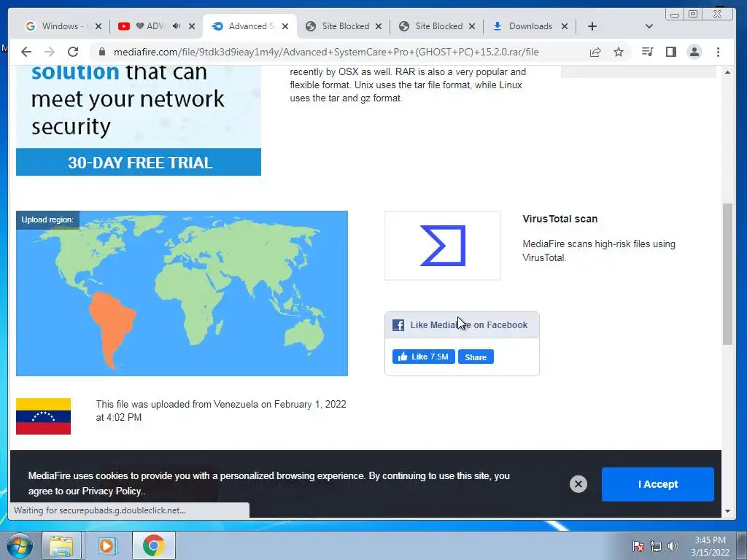
Task: Click the VirusTotal sigma logo
Action: click(443, 246)
